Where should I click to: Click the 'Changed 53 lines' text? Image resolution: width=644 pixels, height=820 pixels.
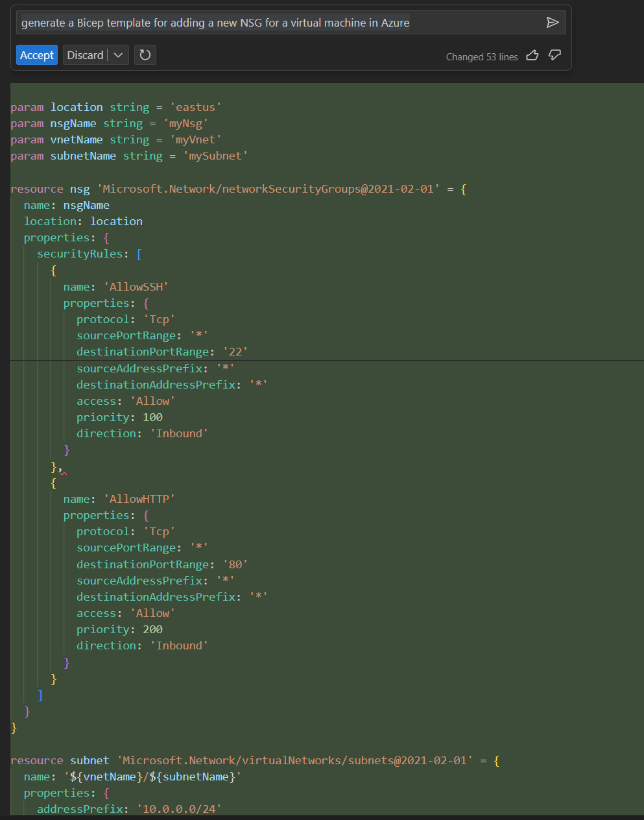point(482,57)
